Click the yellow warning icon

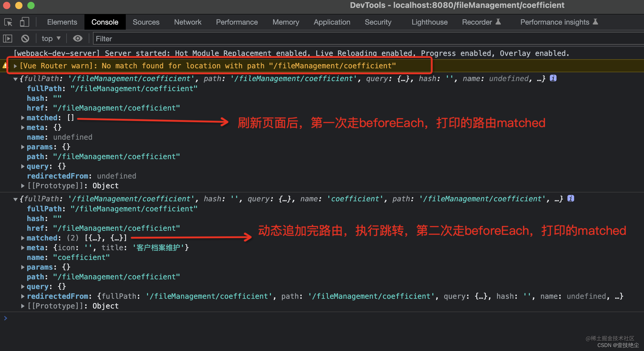(x=5, y=66)
